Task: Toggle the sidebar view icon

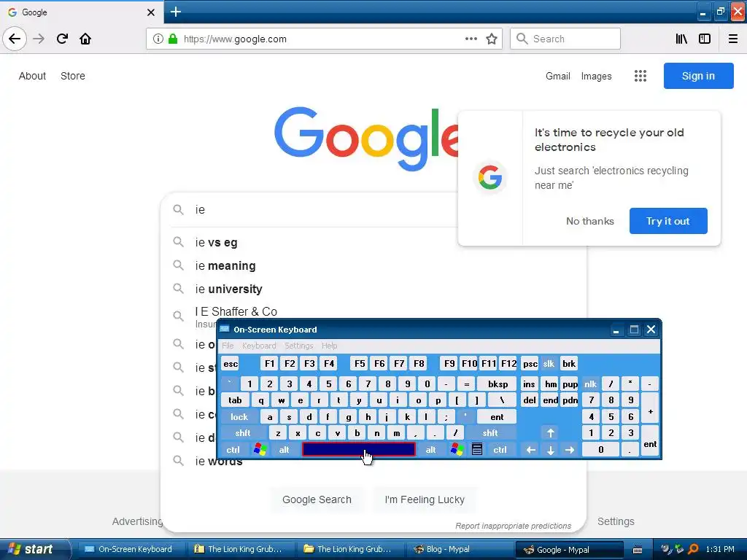Action: click(705, 39)
